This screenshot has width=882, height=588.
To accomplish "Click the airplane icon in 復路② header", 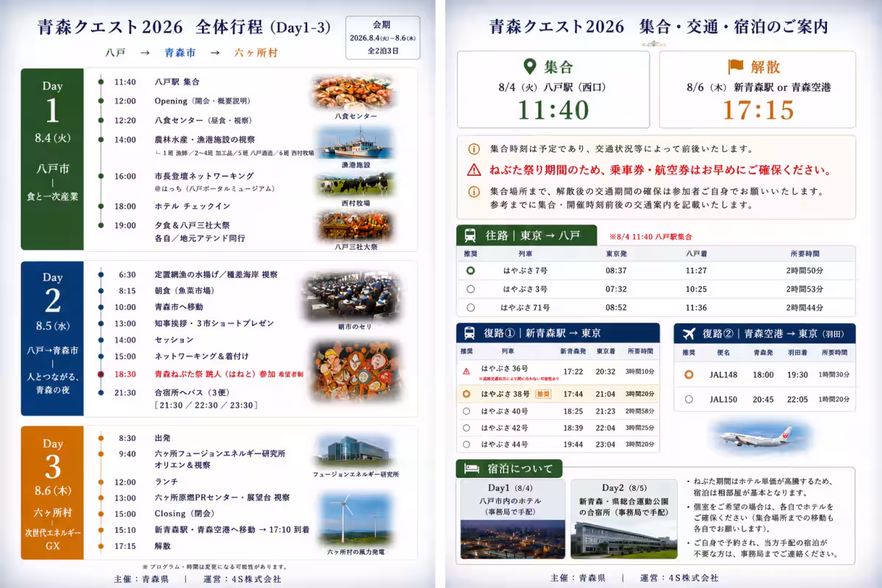I will coord(689,333).
